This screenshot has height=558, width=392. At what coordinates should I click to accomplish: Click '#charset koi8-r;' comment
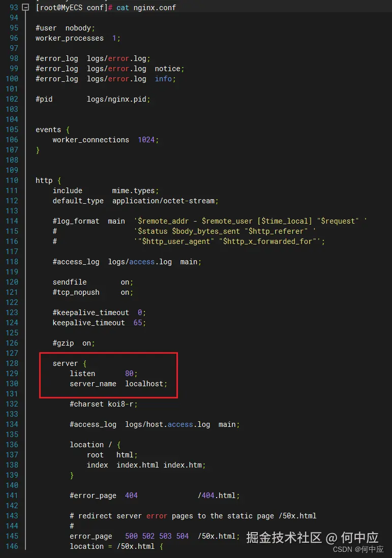click(104, 404)
